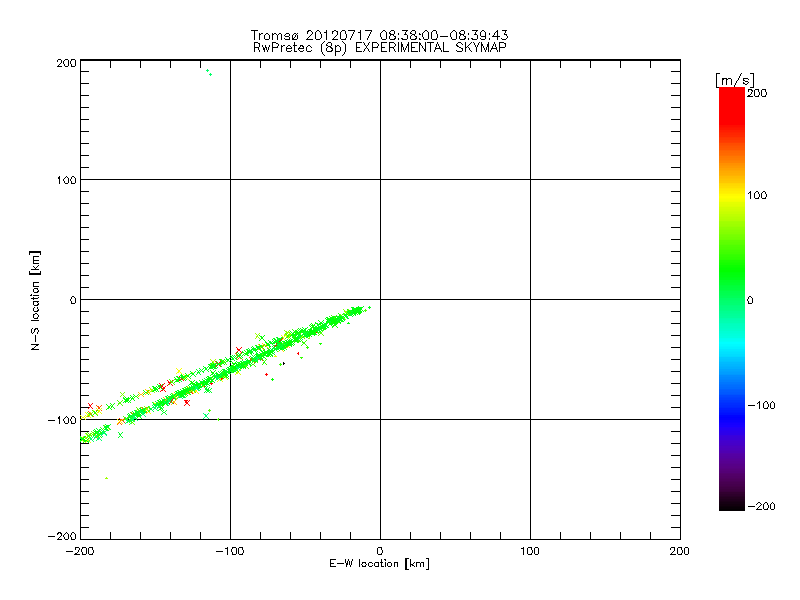The width and height of the screenshot is (800, 600).
Task: Click the y-axis tick label "200"
Action: (66, 63)
